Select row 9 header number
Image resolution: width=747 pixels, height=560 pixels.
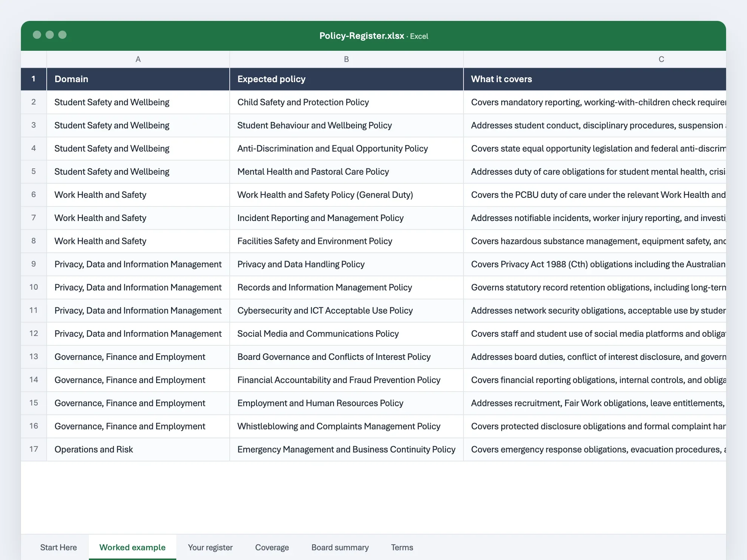tap(34, 264)
